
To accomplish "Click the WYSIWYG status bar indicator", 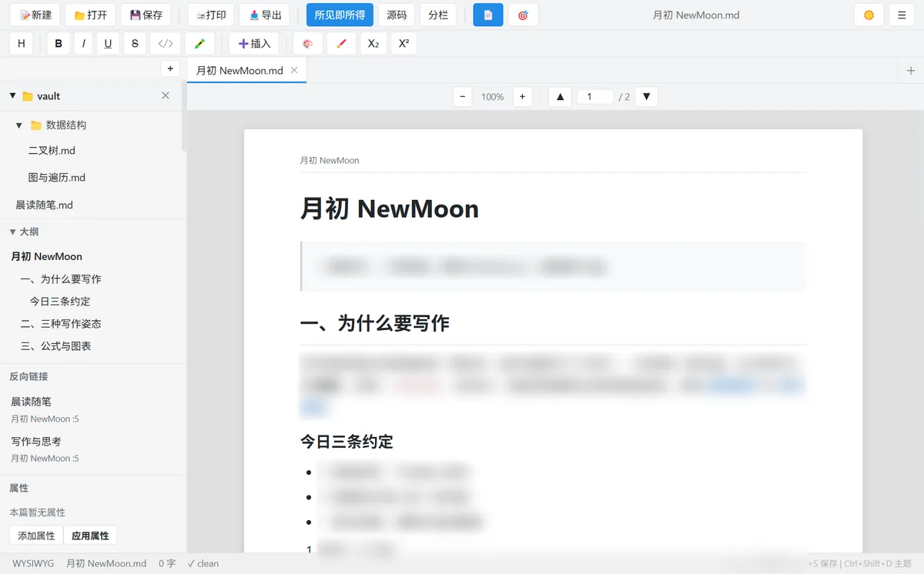I will [33, 563].
